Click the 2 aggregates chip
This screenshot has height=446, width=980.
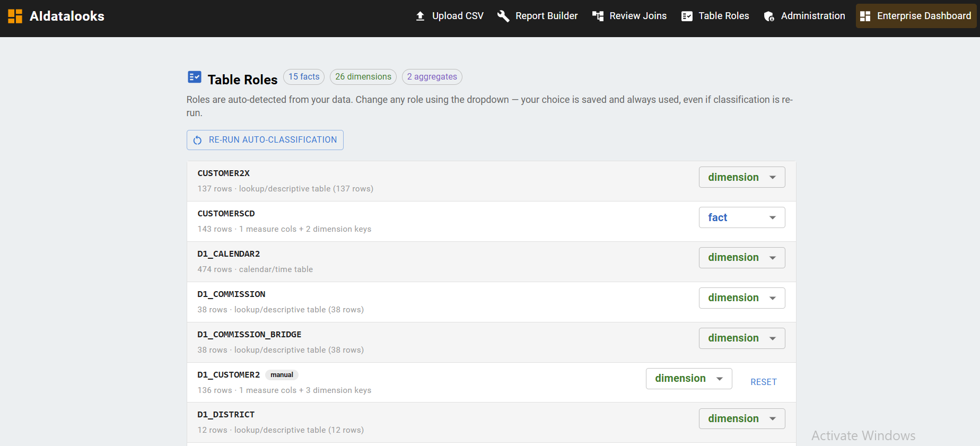click(432, 77)
